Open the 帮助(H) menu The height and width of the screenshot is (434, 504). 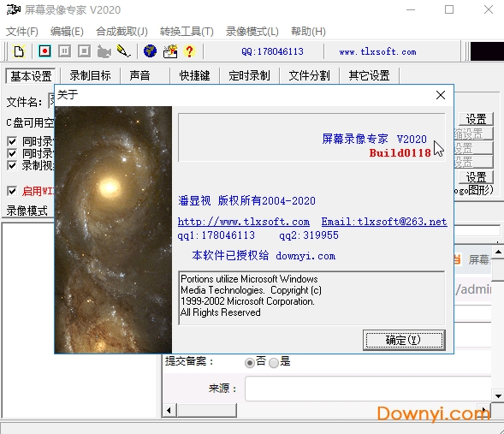click(x=308, y=32)
